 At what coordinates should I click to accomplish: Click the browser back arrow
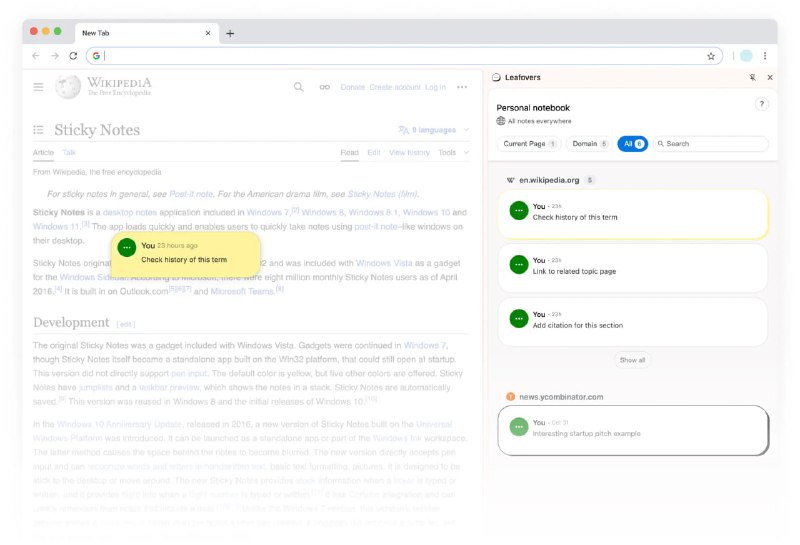tap(36, 56)
